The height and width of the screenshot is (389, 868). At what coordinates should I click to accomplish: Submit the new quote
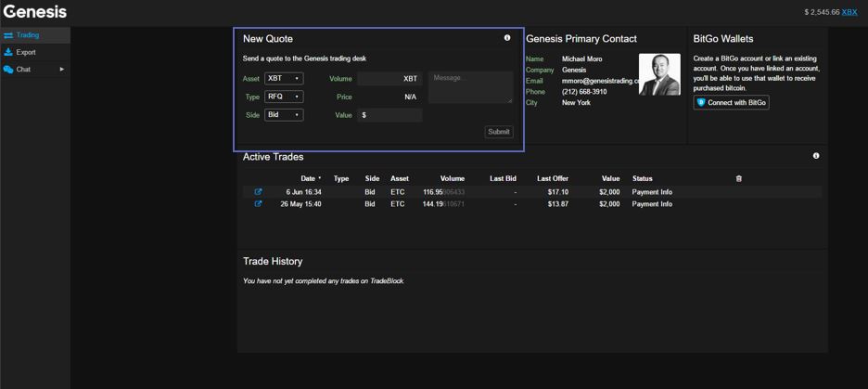tap(499, 133)
